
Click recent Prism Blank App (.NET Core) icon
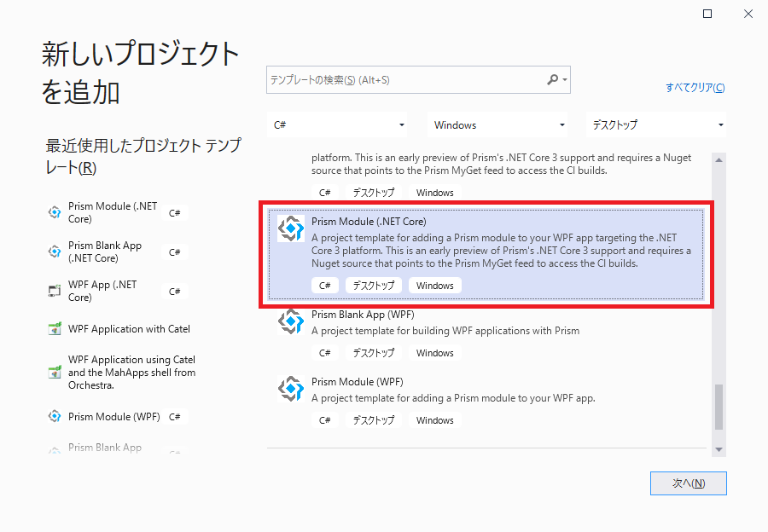tap(55, 252)
